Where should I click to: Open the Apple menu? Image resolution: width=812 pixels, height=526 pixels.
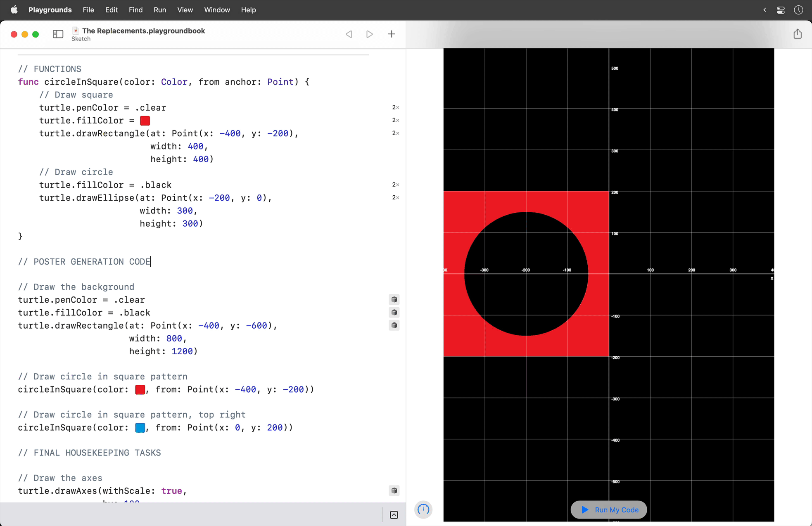[x=14, y=9]
